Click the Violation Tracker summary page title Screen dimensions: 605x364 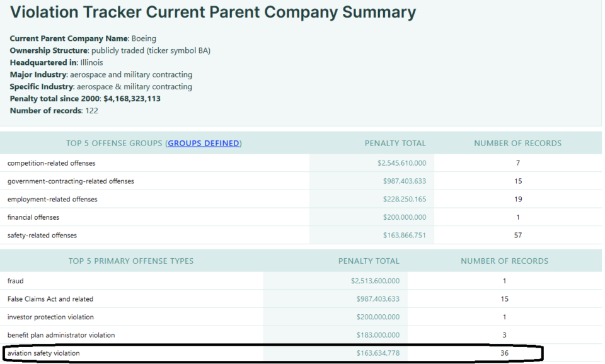pyautogui.click(x=213, y=13)
